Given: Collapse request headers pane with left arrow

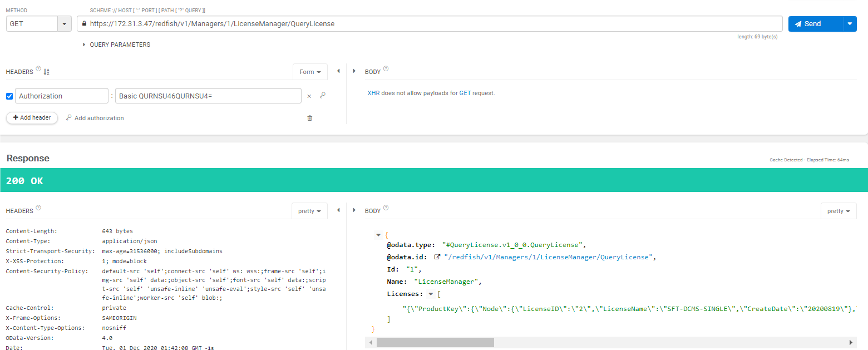Looking at the screenshot, I should [338, 71].
